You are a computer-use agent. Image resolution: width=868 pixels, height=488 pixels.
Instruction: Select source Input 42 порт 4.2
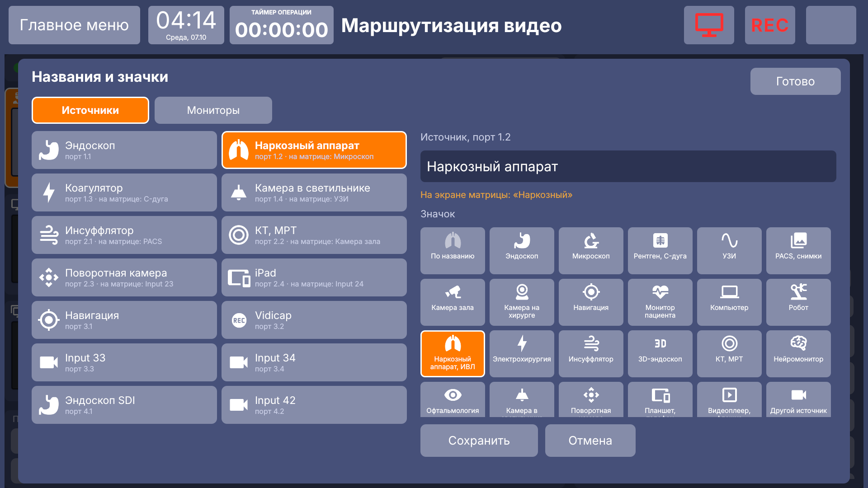coord(314,405)
